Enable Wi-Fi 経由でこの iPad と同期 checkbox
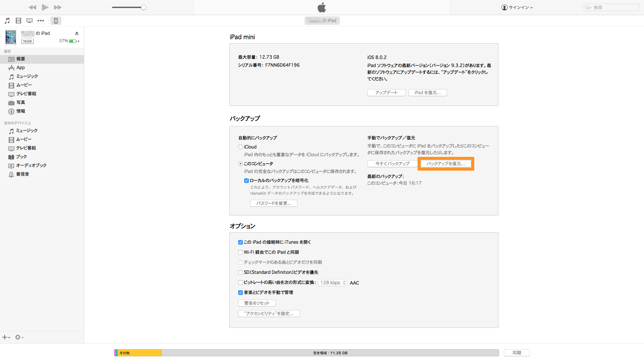 coord(240,252)
